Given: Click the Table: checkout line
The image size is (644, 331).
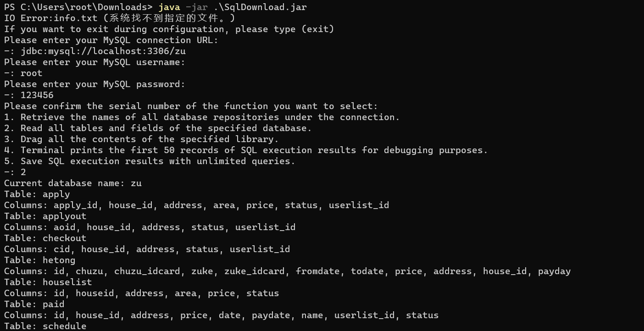Looking at the screenshot, I should (45, 238).
